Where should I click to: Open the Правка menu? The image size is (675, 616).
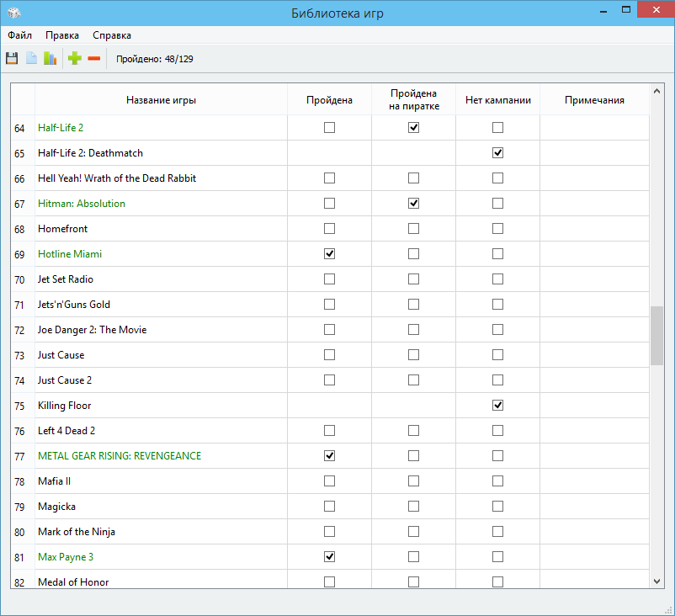click(x=62, y=35)
